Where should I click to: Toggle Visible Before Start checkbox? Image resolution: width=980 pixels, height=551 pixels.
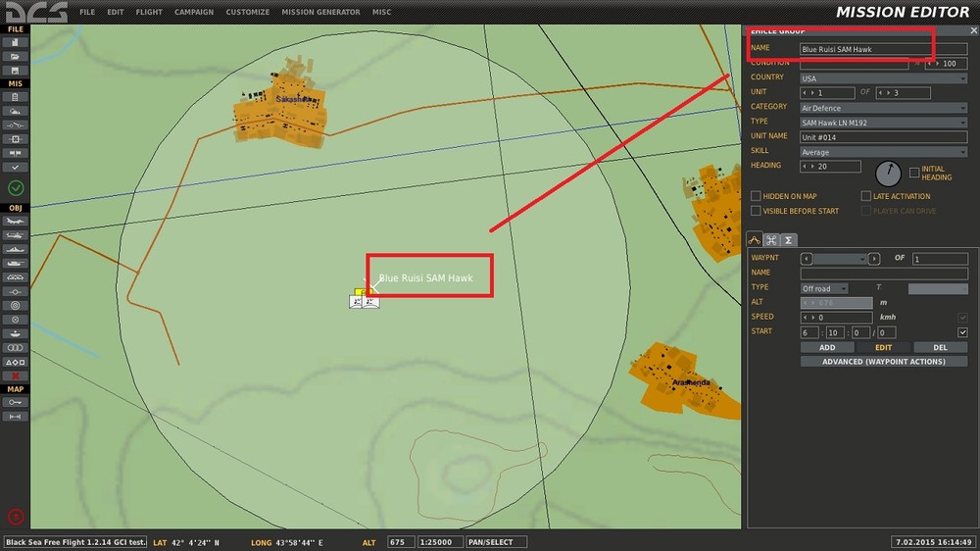click(x=756, y=211)
